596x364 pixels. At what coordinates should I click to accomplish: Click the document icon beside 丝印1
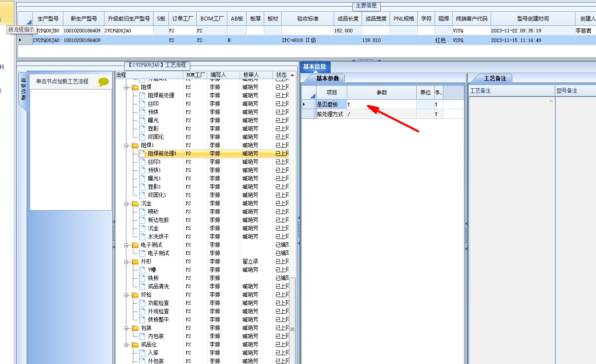tap(142, 162)
